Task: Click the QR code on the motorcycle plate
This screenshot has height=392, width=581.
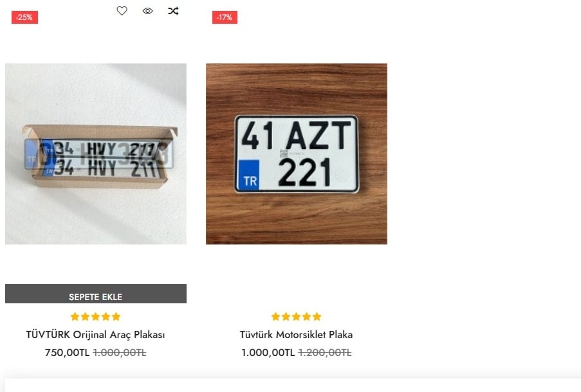Action: [x=285, y=154]
